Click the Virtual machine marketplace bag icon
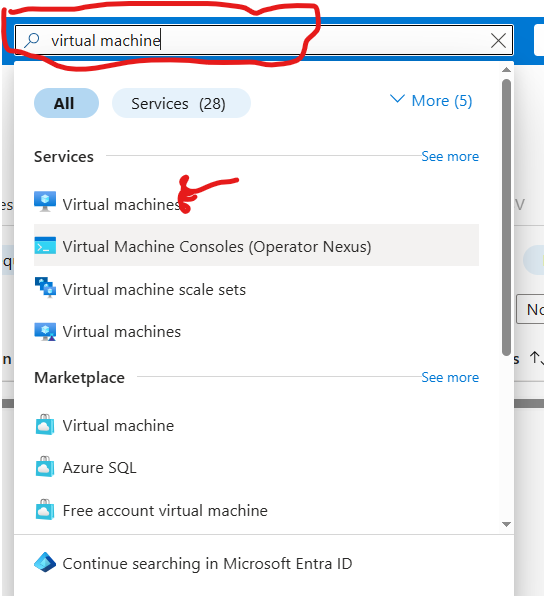Viewport: 544px width, 596px height. (x=45, y=425)
